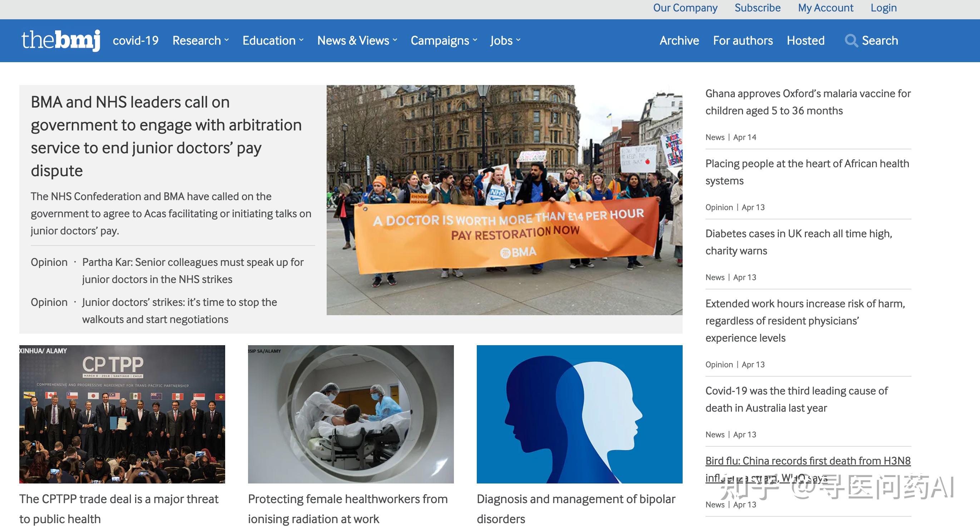Open the Jobs dropdown menu
The image size is (980, 526).
[505, 41]
